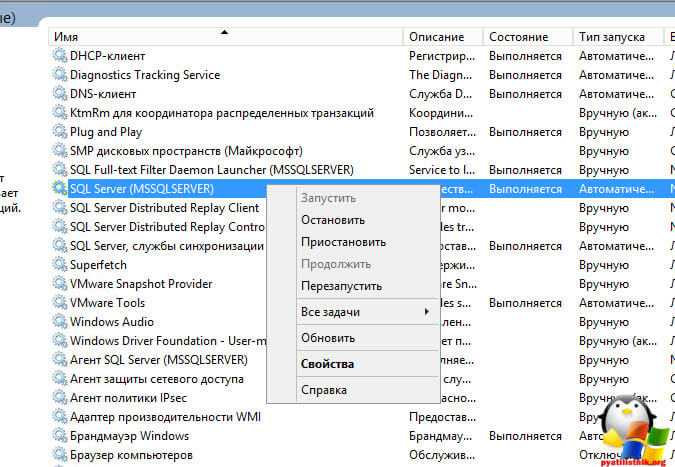Select the VMware Snapshot Provider name
The width and height of the screenshot is (675, 467).
(141, 284)
